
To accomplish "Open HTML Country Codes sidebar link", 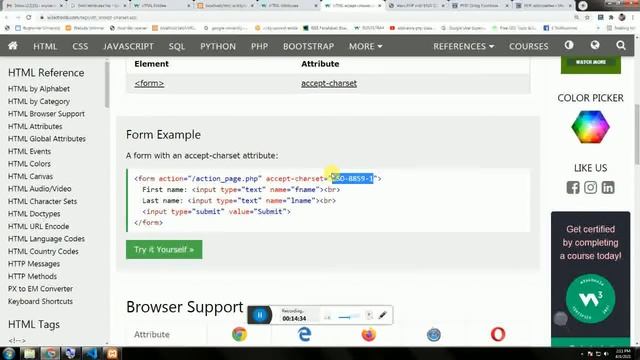I will 43,251.
